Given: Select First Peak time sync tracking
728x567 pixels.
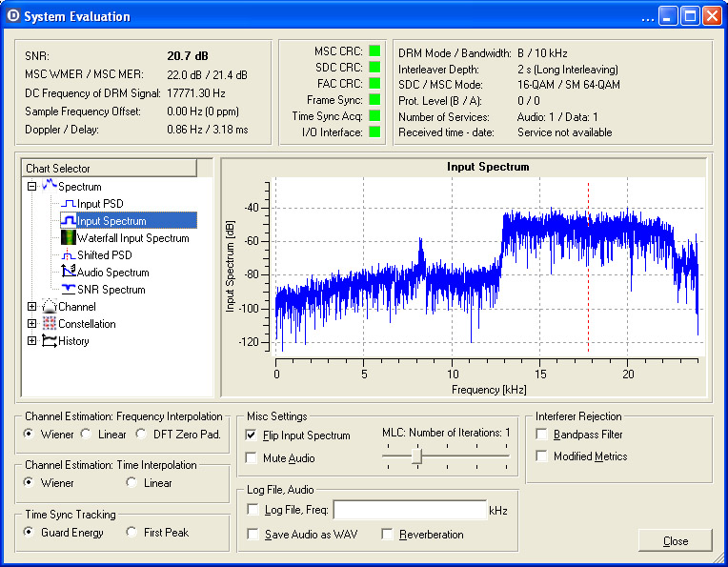Looking at the screenshot, I should [x=131, y=532].
